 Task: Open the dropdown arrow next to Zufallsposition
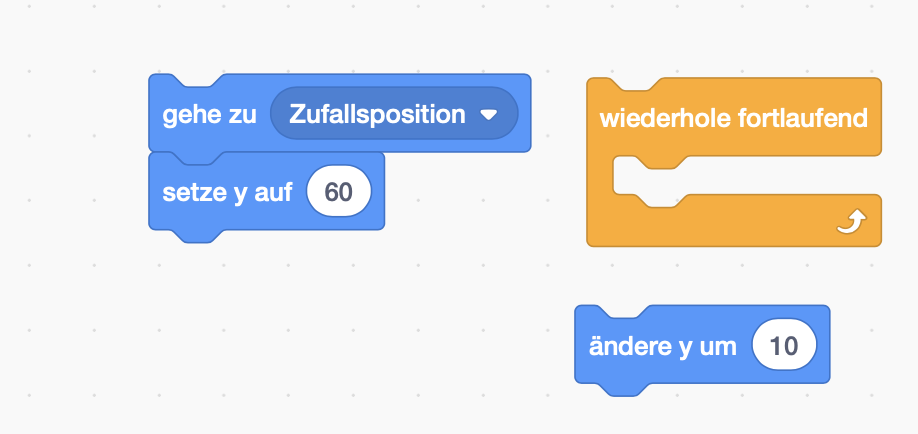tap(488, 115)
